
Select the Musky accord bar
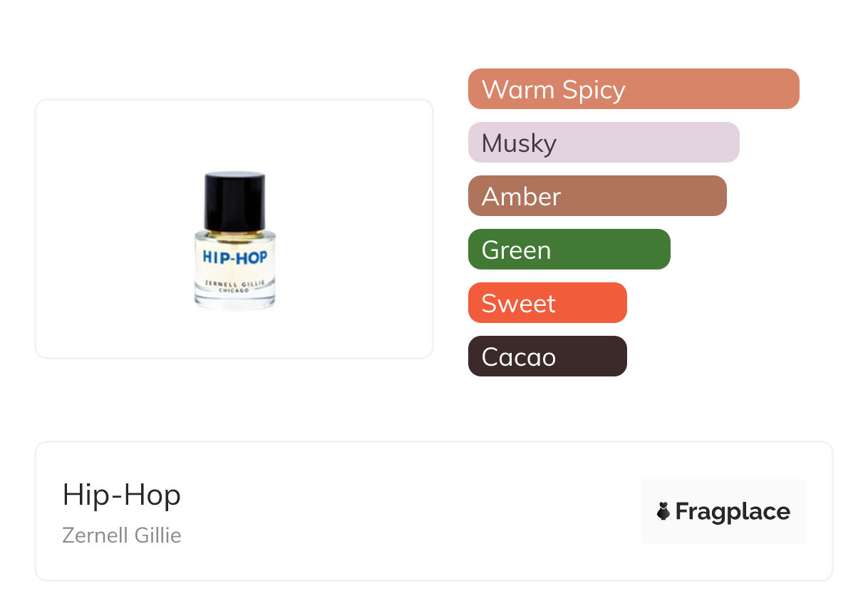(603, 143)
